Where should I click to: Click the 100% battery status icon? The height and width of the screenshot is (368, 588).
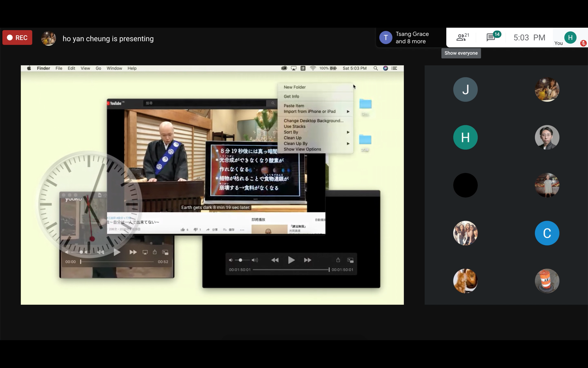328,68
